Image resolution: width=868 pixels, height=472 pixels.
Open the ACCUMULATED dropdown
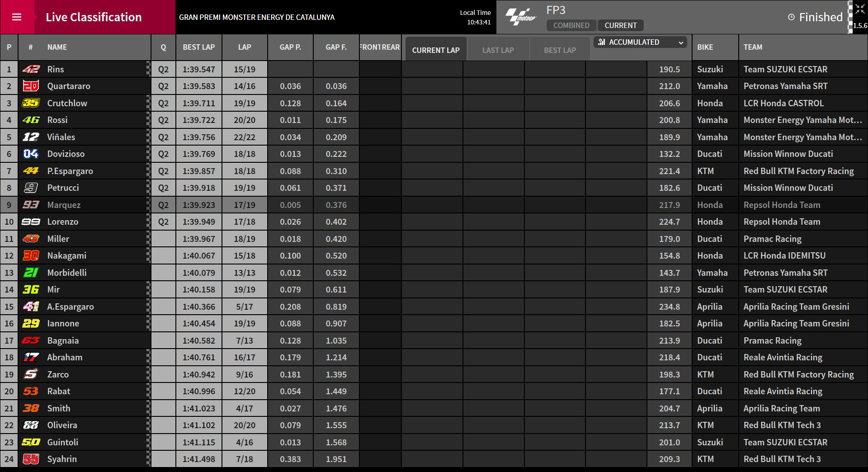640,42
